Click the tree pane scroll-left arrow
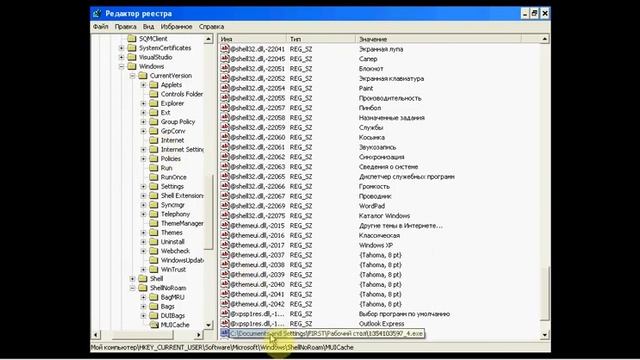The width and height of the screenshot is (640, 360). [96, 335]
